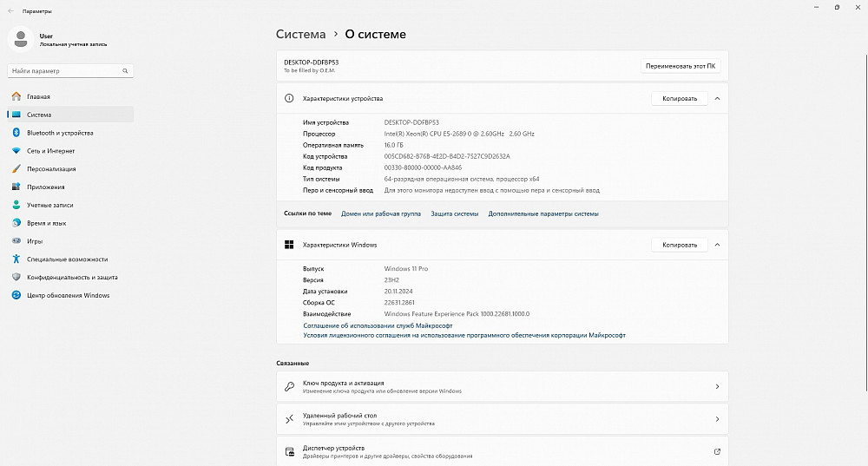Click the Учетные записи person icon
This screenshot has height=466, width=868.
coord(16,205)
